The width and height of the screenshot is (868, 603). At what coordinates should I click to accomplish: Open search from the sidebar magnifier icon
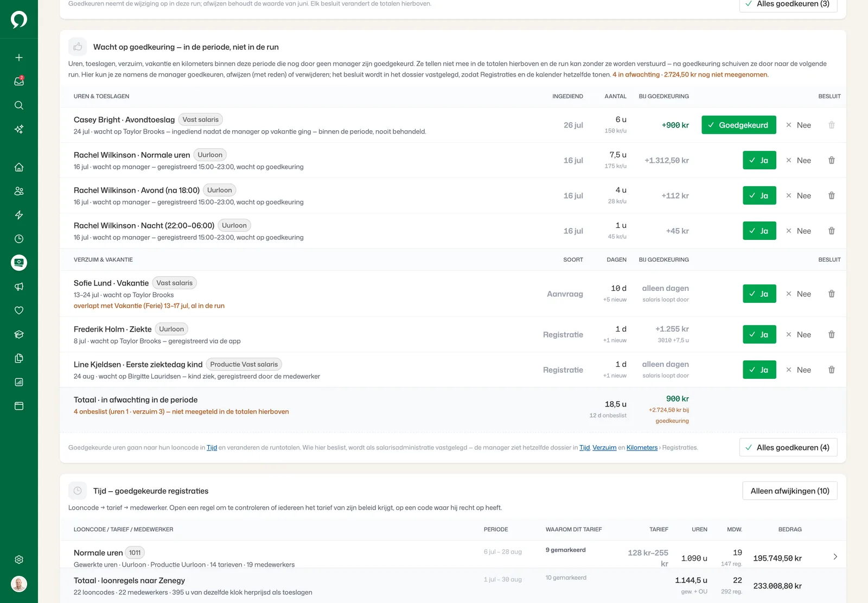19,105
